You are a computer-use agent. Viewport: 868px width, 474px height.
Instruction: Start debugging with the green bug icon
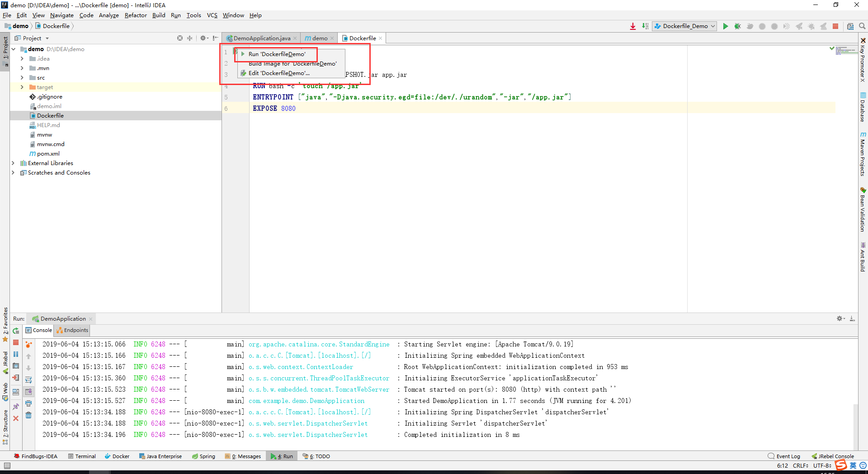coord(738,26)
